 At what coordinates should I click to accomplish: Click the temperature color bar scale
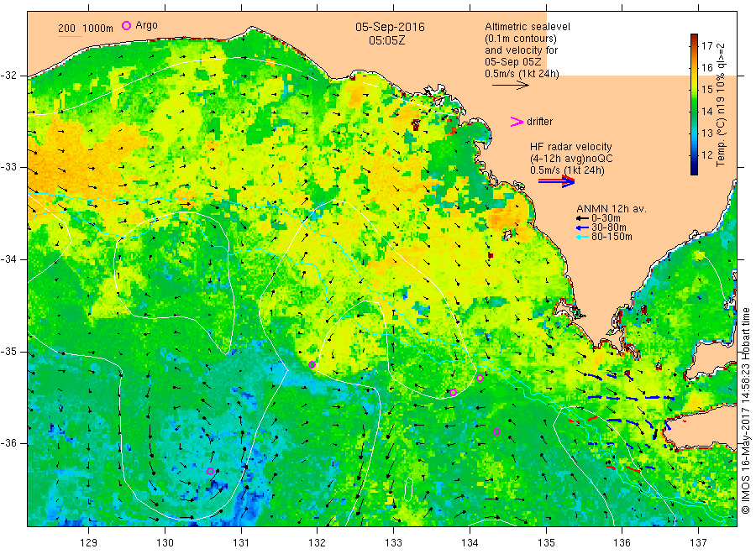[694, 104]
